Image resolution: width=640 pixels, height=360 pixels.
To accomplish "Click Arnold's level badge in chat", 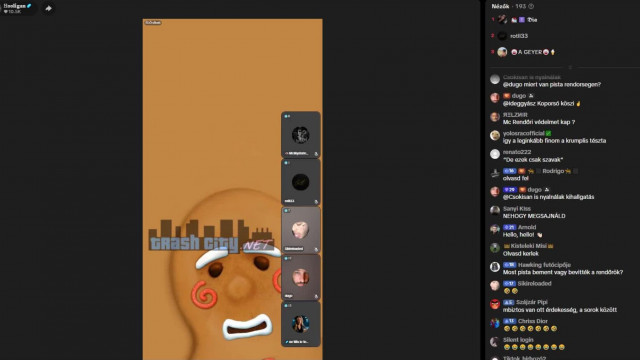I will (509, 227).
